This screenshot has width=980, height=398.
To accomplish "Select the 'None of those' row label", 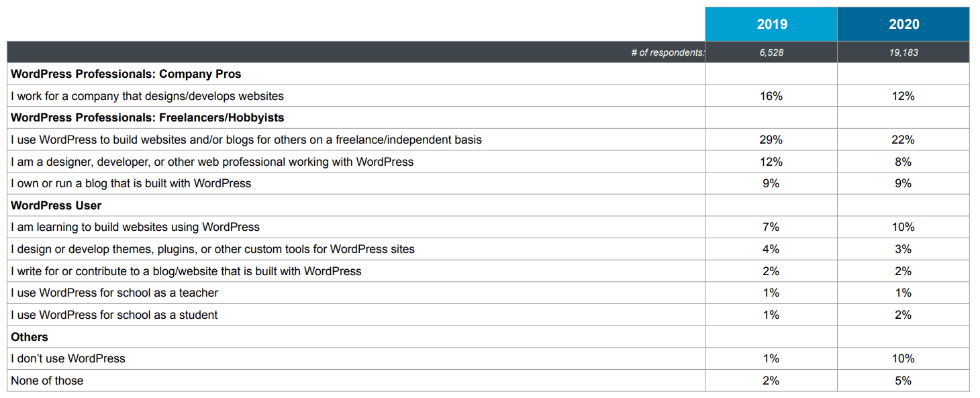I will [47, 381].
